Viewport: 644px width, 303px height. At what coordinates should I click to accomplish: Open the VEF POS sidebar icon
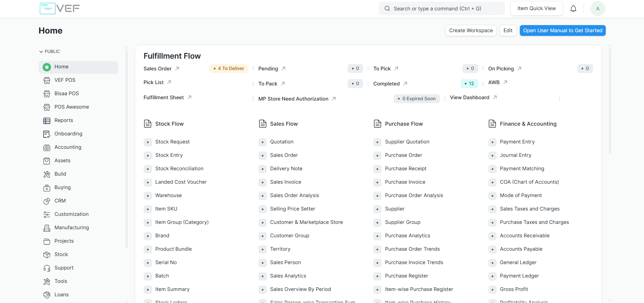(47, 80)
